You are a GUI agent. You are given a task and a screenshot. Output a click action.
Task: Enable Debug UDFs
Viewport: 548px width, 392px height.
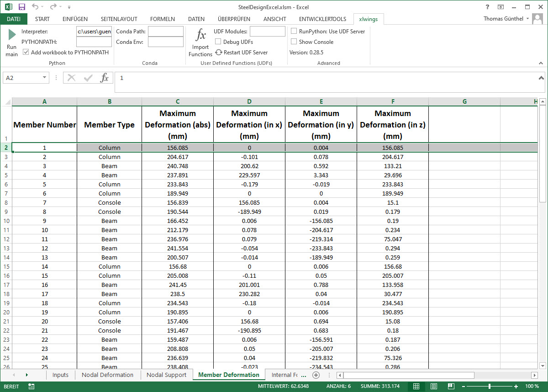click(x=218, y=42)
